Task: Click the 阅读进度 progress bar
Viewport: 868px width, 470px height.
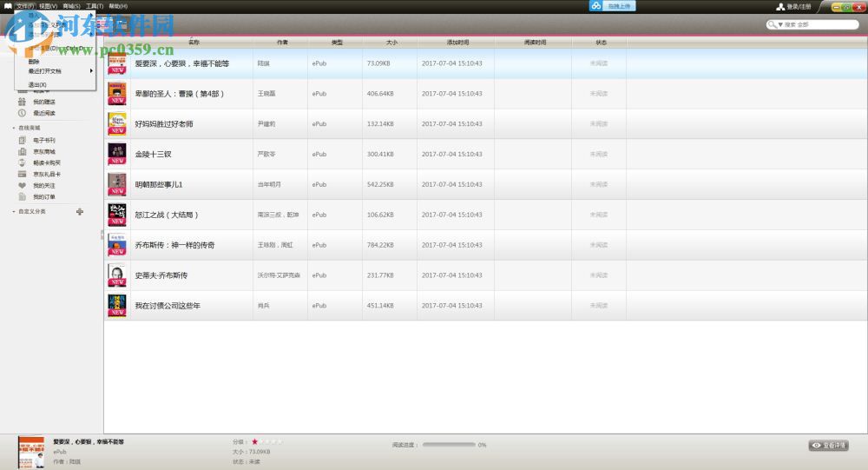Action: (449, 445)
